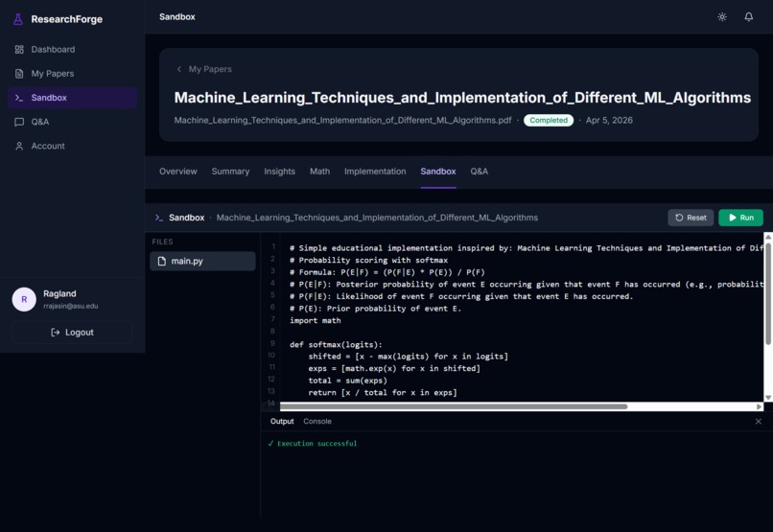773x532 pixels.
Task: Run the sandbox code
Action: click(740, 218)
